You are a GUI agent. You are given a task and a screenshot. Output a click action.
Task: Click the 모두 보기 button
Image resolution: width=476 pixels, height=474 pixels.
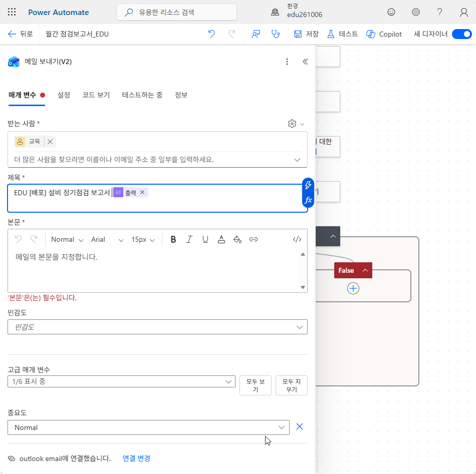pyautogui.click(x=256, y=385)
